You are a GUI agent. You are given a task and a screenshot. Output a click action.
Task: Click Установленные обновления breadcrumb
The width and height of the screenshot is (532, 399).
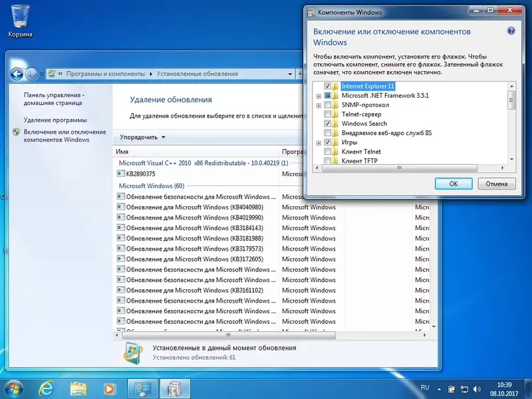(x=197, y=74)
